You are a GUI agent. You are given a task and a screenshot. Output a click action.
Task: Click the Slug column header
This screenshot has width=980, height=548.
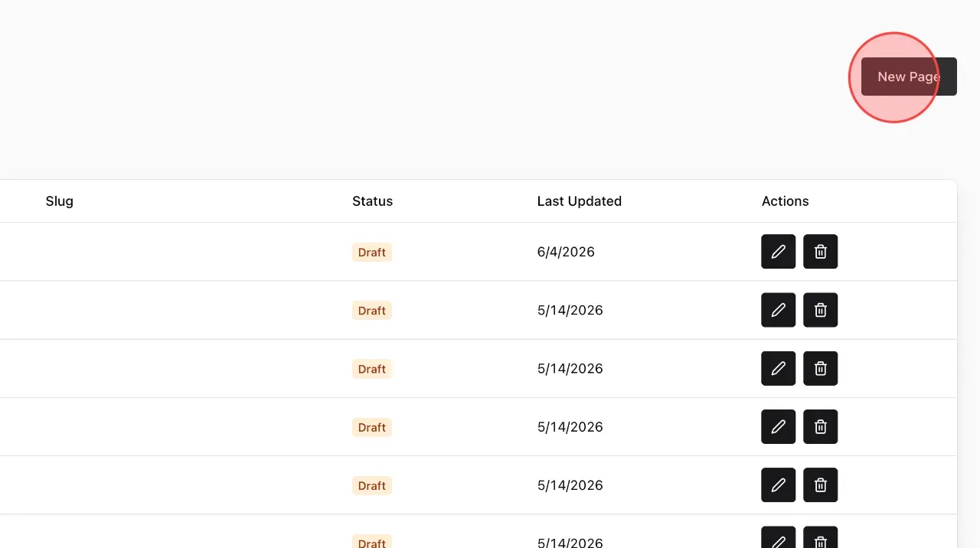60,201
